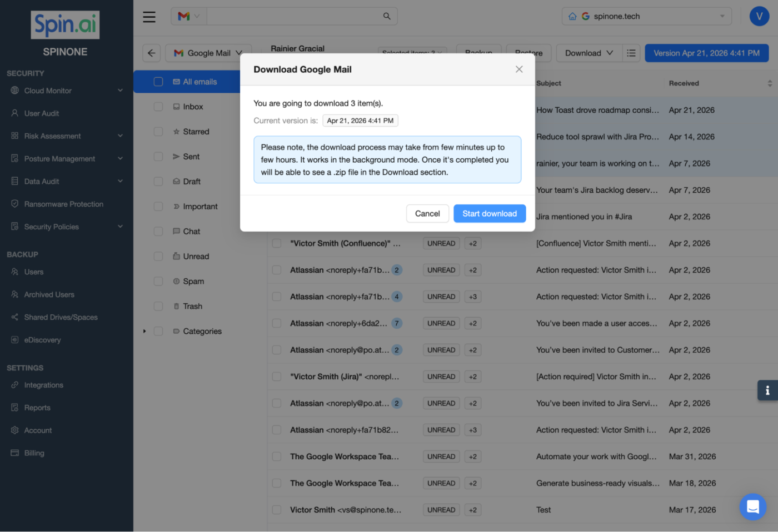Click the Account gear icon
The width and height of the screenshot is (778, 532).
(x=15, y=430)
